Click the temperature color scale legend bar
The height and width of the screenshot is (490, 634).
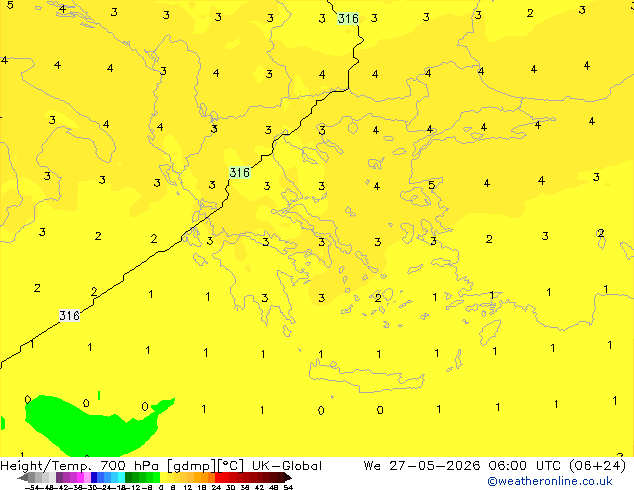click(154, 477)
